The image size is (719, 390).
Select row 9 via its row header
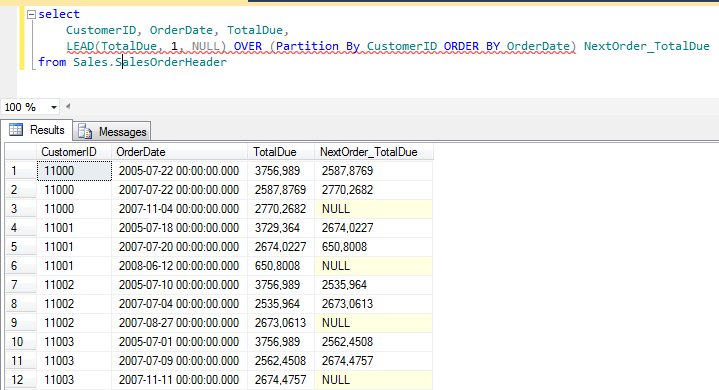[x=21, y=323]
